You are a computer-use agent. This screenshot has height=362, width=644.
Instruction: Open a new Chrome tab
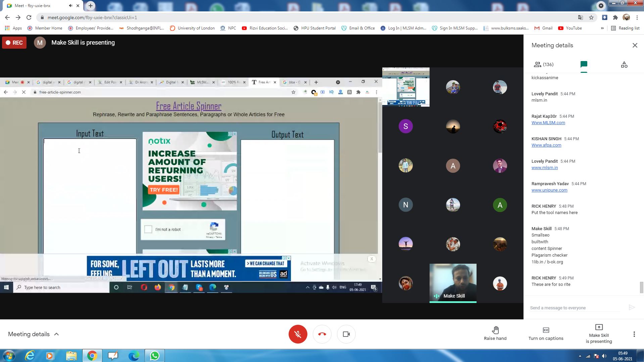(x=90, y=6)
